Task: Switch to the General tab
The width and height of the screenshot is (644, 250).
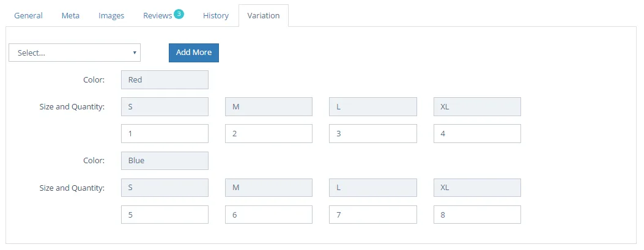Action: point(28,16)
